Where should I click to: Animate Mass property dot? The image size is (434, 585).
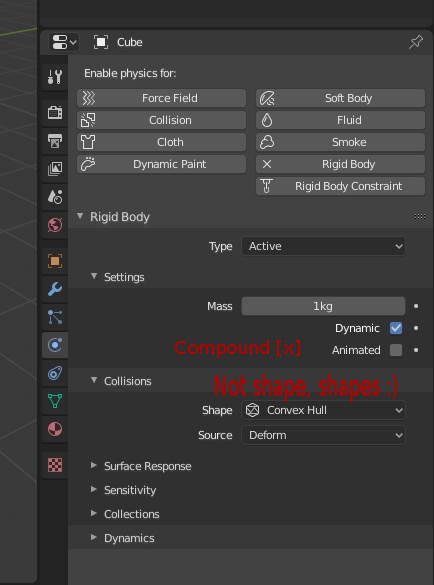[416, 306]
